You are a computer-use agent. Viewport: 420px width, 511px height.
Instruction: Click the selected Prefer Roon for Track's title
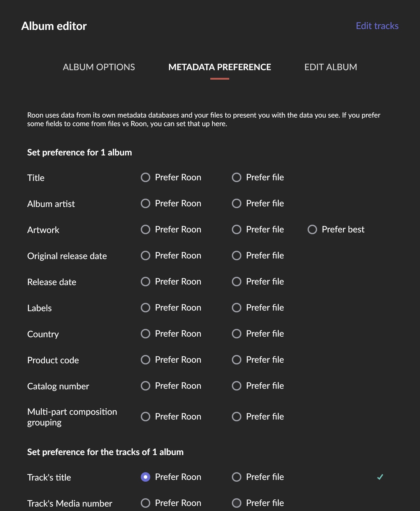pos(146,477)
